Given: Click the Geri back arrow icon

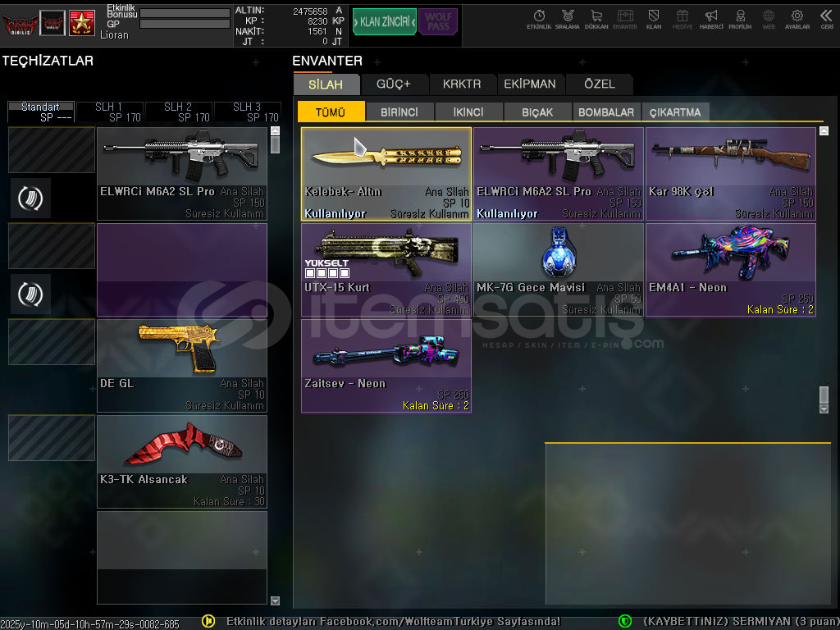Looking at the screenshot, I should coord(826,19).
